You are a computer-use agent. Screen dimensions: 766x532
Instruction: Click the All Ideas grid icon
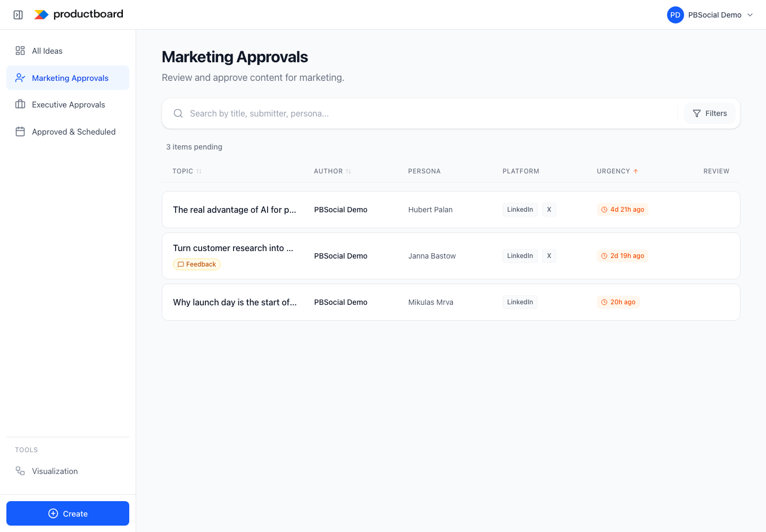20,51
